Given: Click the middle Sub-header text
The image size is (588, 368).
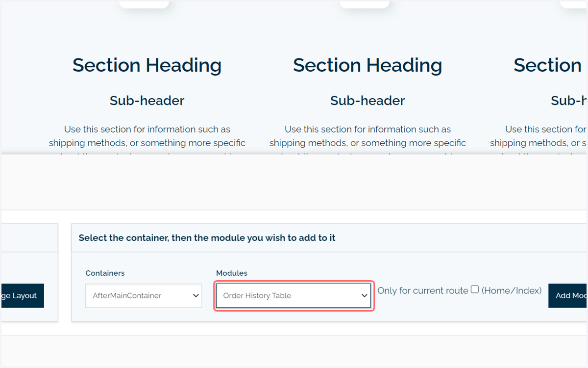Looking at the screenshot, I should point(367,101).
